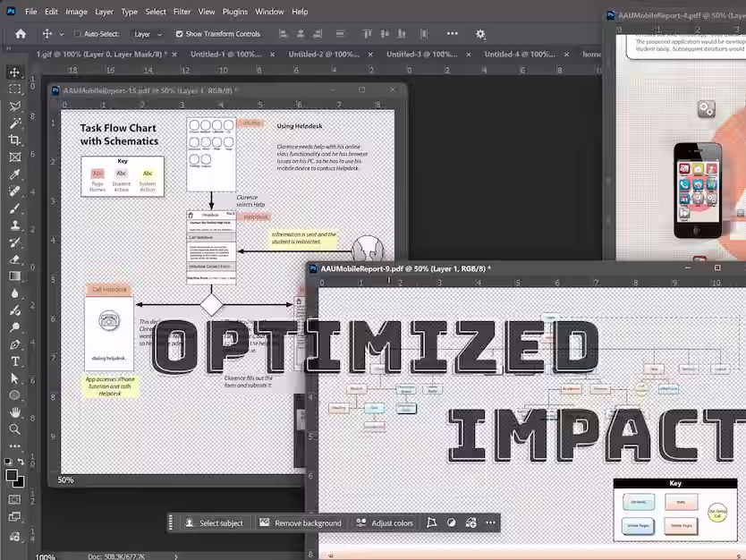The image size is (746, 560).
Task: Select the Hand tool
Action: point(14,412)
